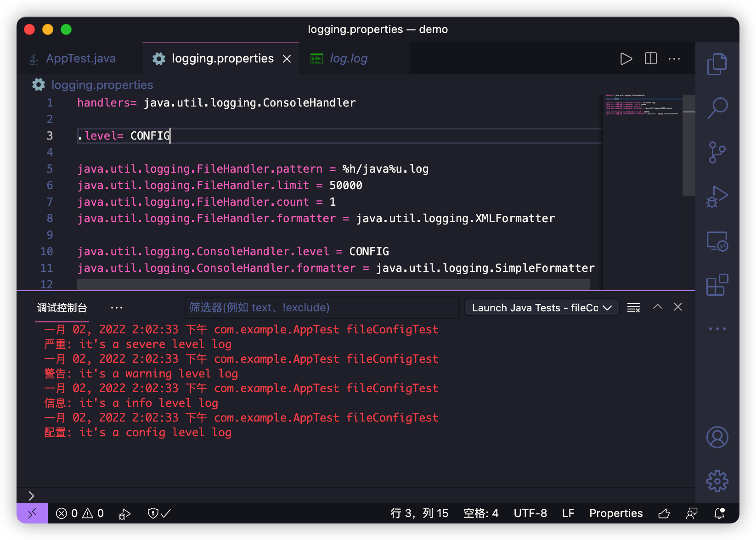Focus the debug console filter field
This screenshot has width=756, height=540.
click(x=322, y=308)
